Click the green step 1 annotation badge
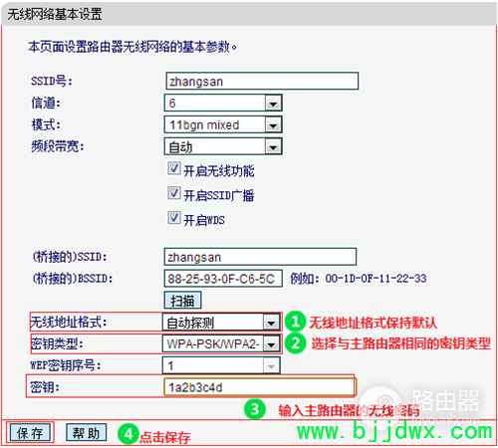This screenshot has height=448, width=498. (x=295, y=322)
